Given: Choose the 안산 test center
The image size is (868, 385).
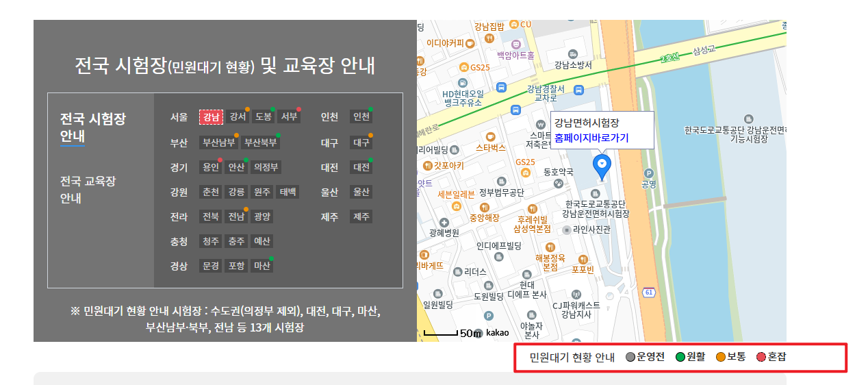Looking at the screenshot, I should click(237, 167).
